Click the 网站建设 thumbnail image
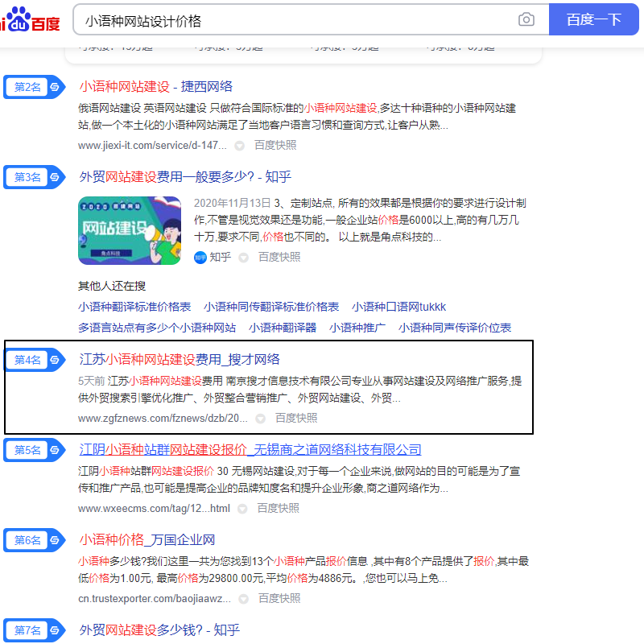The width and height of the screenshot is (644, 644). (x=130, y=230)
